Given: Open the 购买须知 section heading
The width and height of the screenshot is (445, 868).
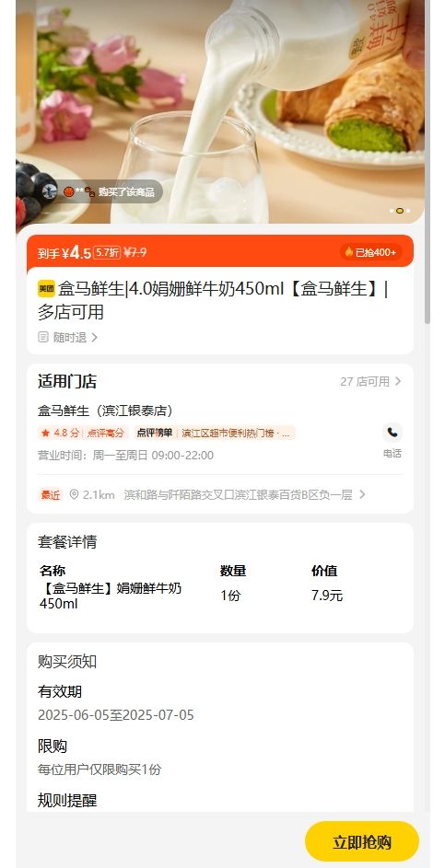Looking at the screenshot, I should coord(67,662).
